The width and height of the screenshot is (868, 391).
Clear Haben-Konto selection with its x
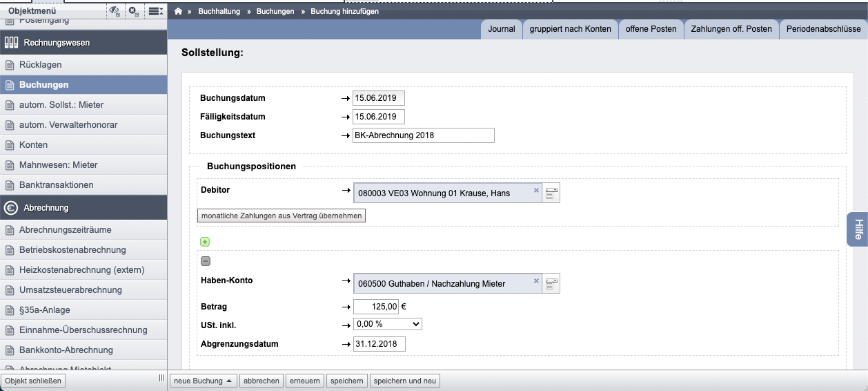click(x=536, y=280)
